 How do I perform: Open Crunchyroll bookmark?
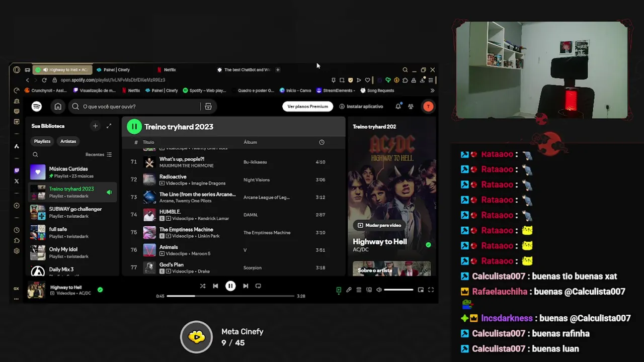point(45,90)
